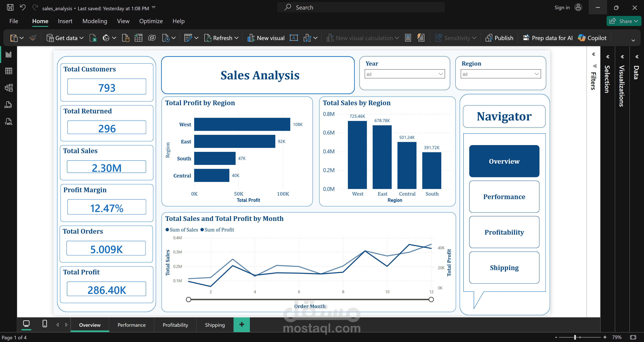Open the View ribbon tab
This screenshot has height=342, width=644.
click(x=123, y=21)
